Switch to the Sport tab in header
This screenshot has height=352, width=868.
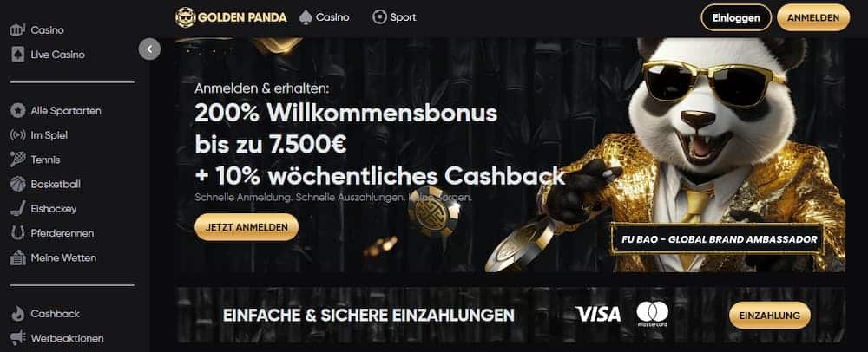[394, 17]
